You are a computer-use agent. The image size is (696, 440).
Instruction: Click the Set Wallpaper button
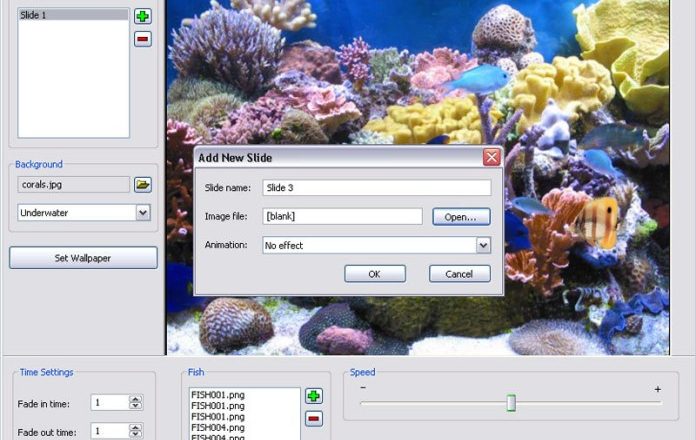83,258
